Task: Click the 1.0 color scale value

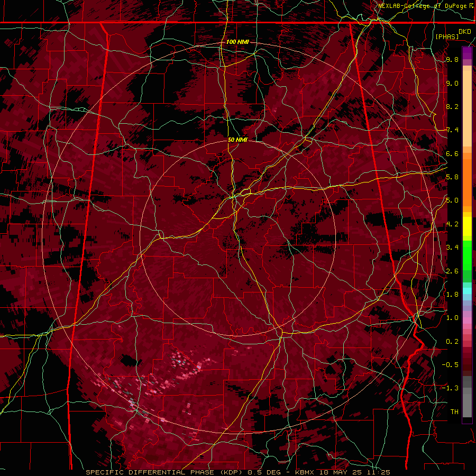Action: pyautogui.click(x=452, y=318)
